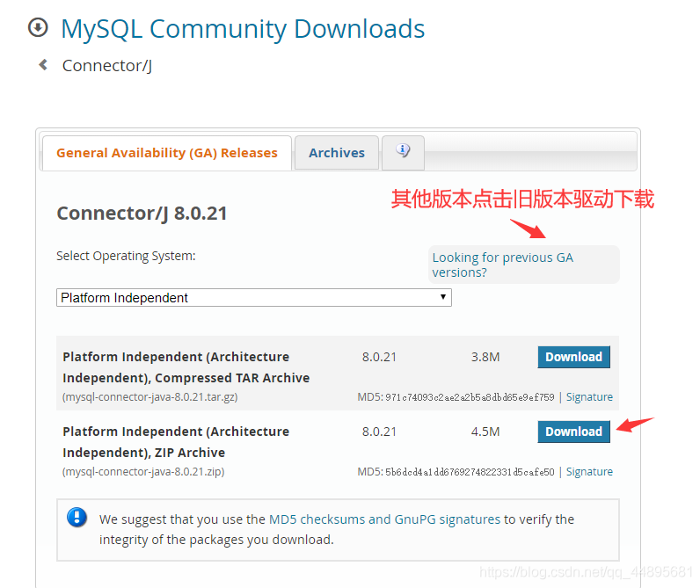Go back to Connector/J breadcrumb
700x588 pixels.
(106, 66)
